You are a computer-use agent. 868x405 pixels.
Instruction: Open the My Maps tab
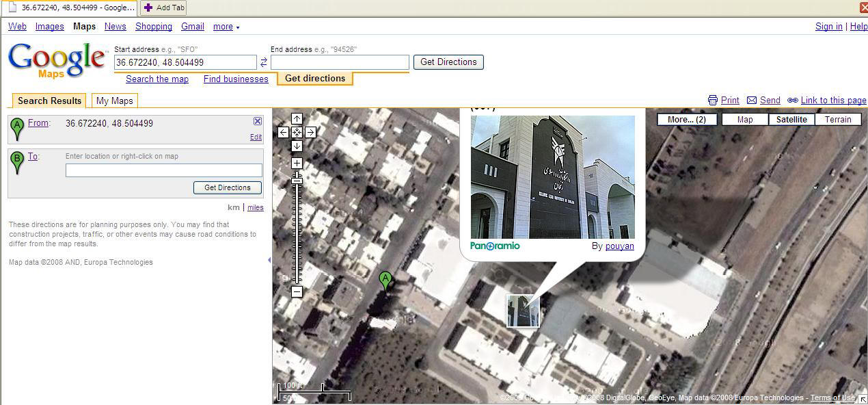coord(115,101)
